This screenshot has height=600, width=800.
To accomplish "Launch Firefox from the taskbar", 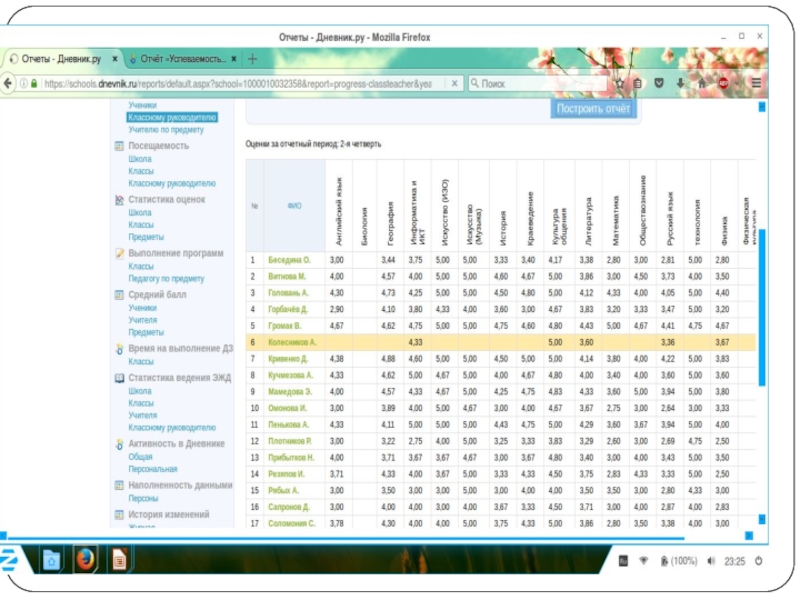I will (85, 559).
